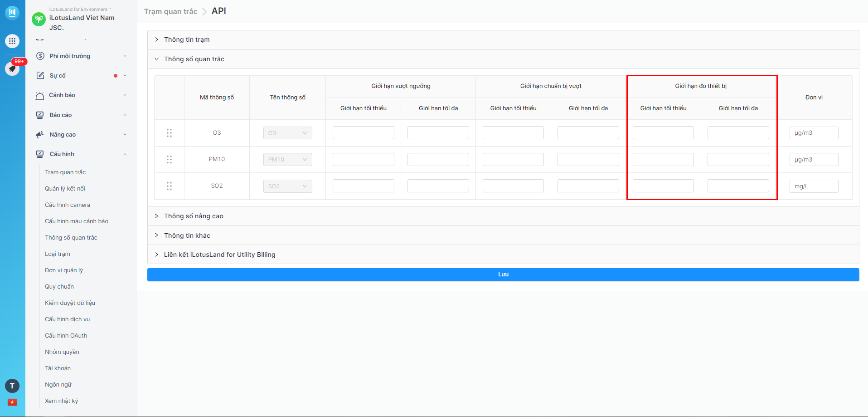
Task: Click O3 exceed-threshold maximum limit field
Action: [x=438, y=133]
